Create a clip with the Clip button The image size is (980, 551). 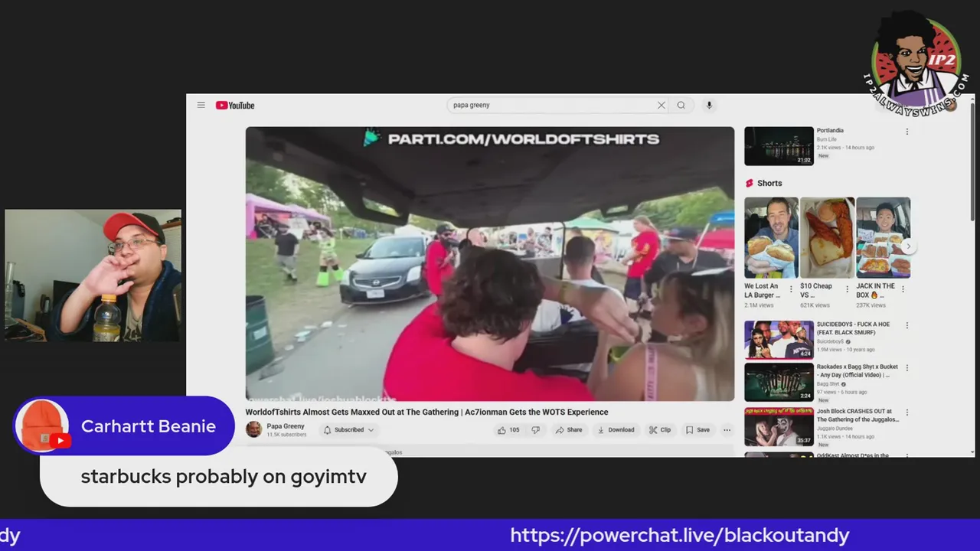point(660,430)
